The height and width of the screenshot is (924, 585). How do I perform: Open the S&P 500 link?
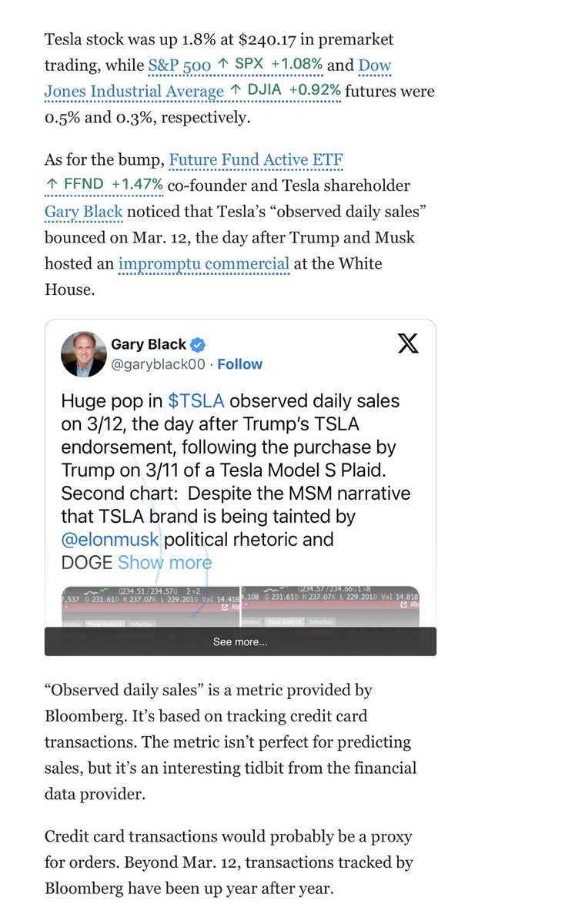179,65
